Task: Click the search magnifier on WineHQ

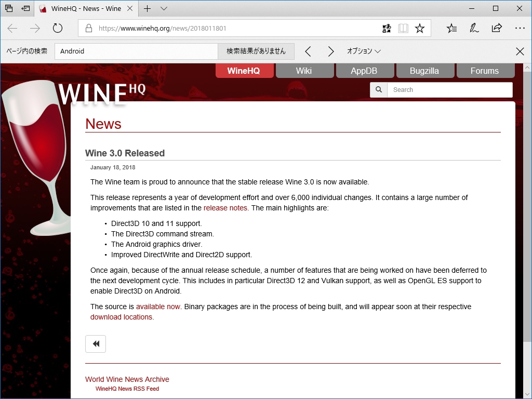Action: coord(378,89)
